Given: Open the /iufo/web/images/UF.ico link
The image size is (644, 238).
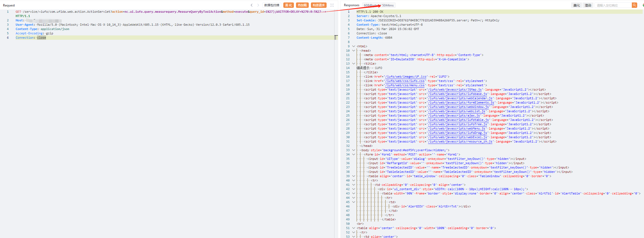Looking at the screenshot, I should point(406,77).
